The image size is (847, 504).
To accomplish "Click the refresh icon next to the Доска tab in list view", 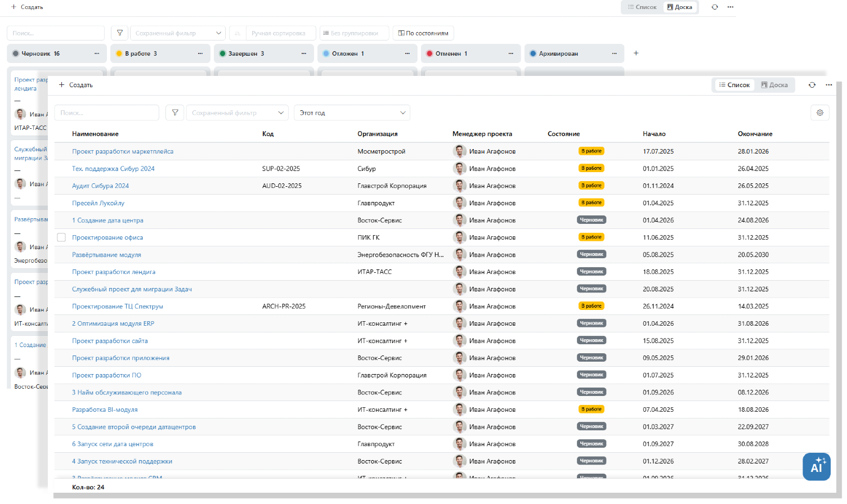I will click(812, 85).
